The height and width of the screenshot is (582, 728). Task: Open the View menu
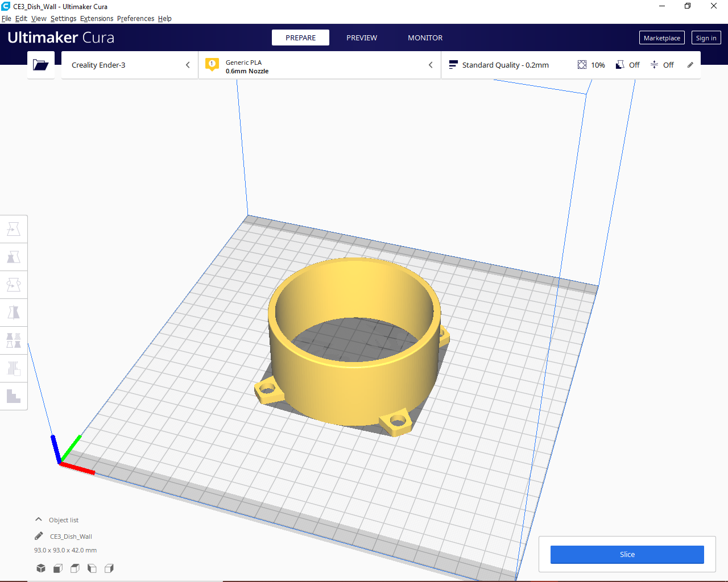point(39,19)
